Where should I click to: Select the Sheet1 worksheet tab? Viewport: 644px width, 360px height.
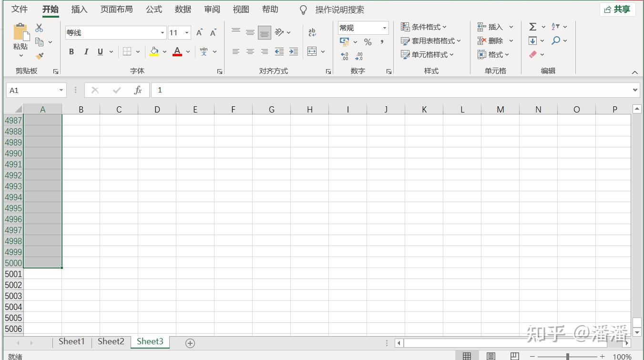click(x=71, y=341)
